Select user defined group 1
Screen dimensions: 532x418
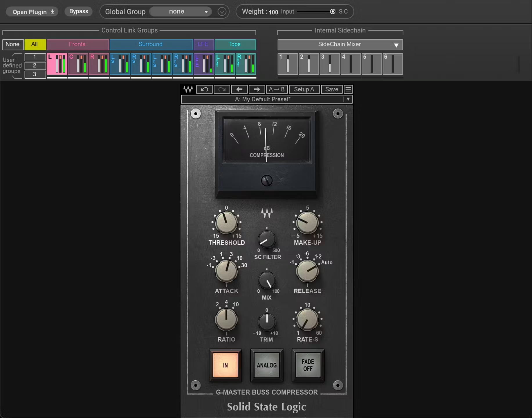point(35,57)
